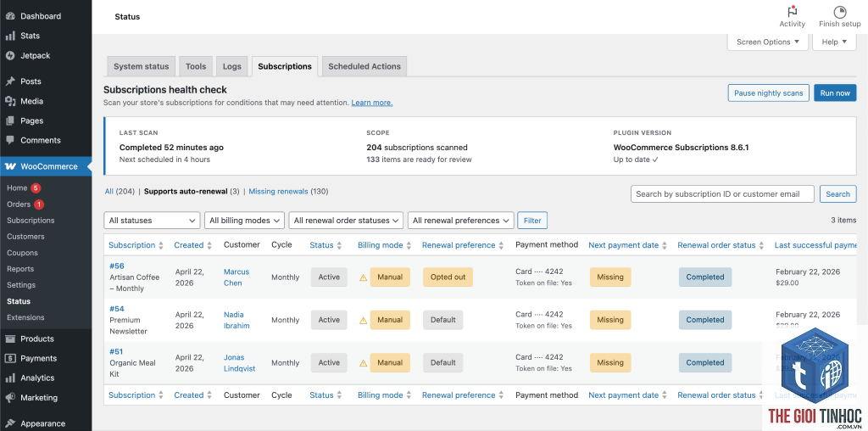The height and width of the screenshot is (431, 868).
Task: Click warning icon in subscription #51 row
Action: pyautogui.click(x=363, y=363)
